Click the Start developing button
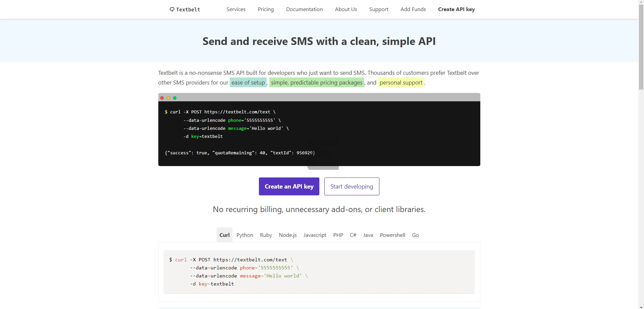The image size is (644, 309). [x=352, y=187]
